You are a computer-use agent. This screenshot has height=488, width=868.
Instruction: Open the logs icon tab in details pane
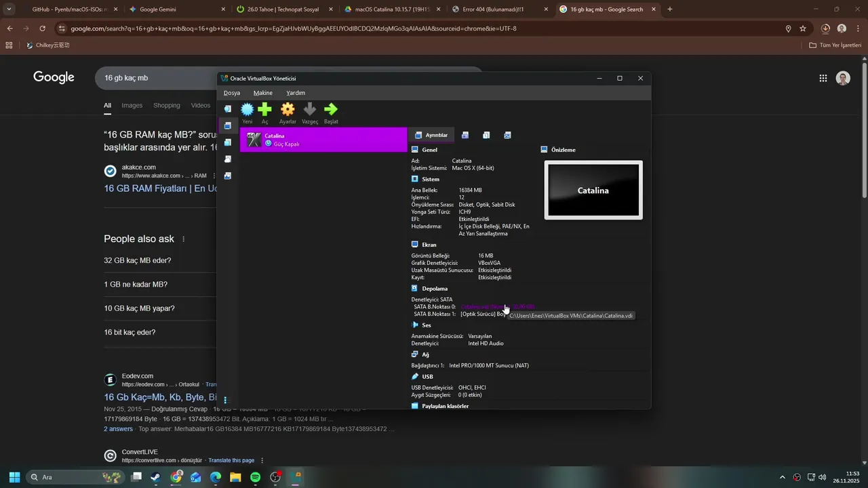(486, 135)
